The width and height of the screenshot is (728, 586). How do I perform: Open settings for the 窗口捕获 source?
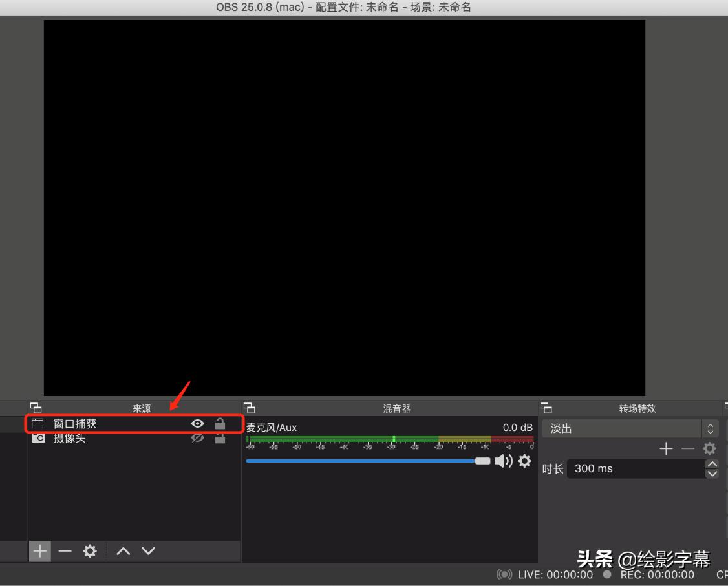click(90, 551)
